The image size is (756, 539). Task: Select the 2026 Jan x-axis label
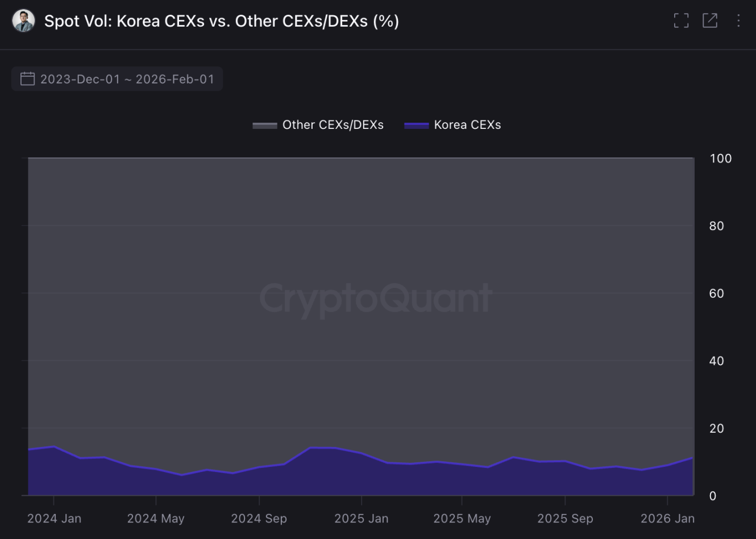click(x=667, y=519)
